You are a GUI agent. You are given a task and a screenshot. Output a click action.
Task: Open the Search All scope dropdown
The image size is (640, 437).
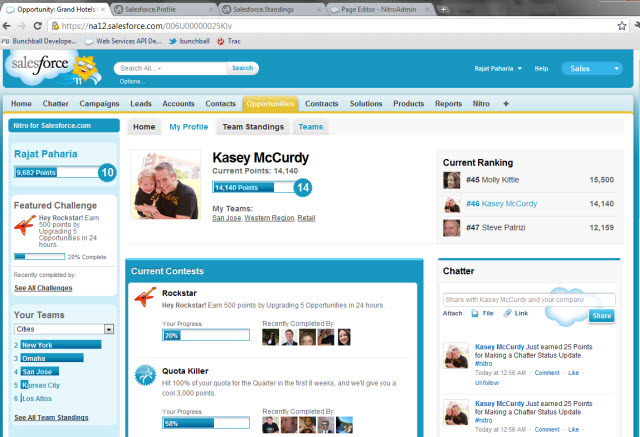click(160, 69)
